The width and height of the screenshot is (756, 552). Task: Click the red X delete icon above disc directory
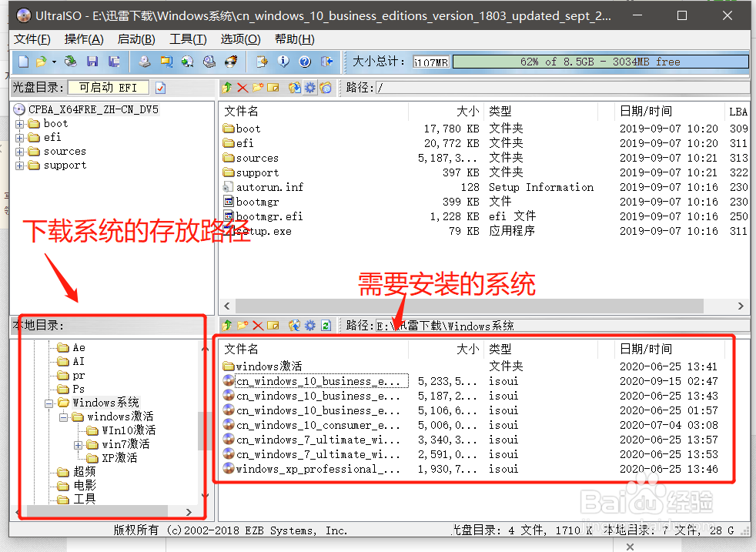tap(242, 87)
